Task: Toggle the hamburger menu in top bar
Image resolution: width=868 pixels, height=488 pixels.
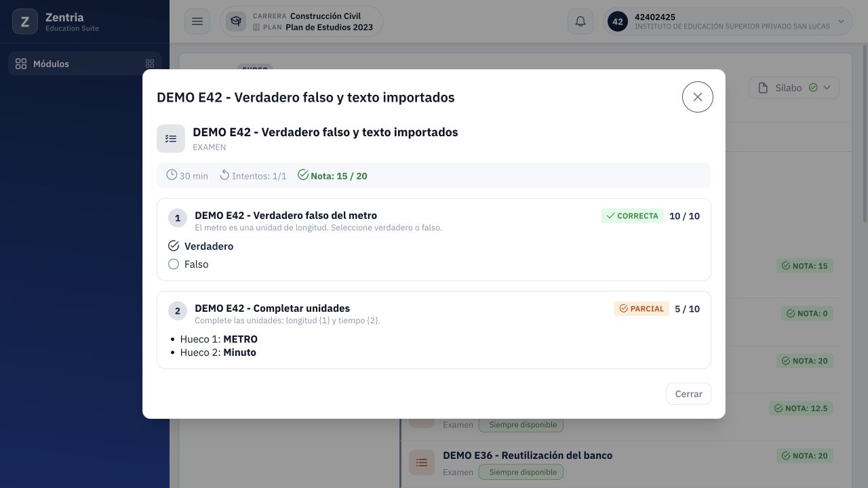Action: (x=197, y=22)
